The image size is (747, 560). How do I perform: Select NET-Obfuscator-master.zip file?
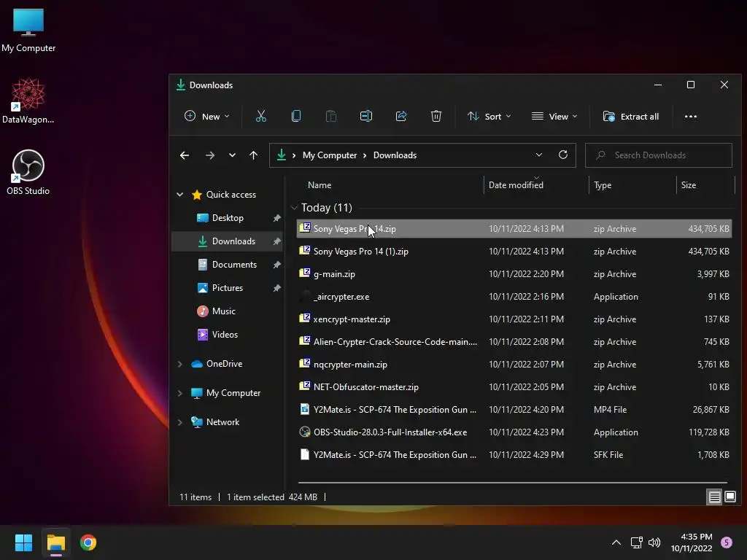pyautogui.click(x=514, y=387)
